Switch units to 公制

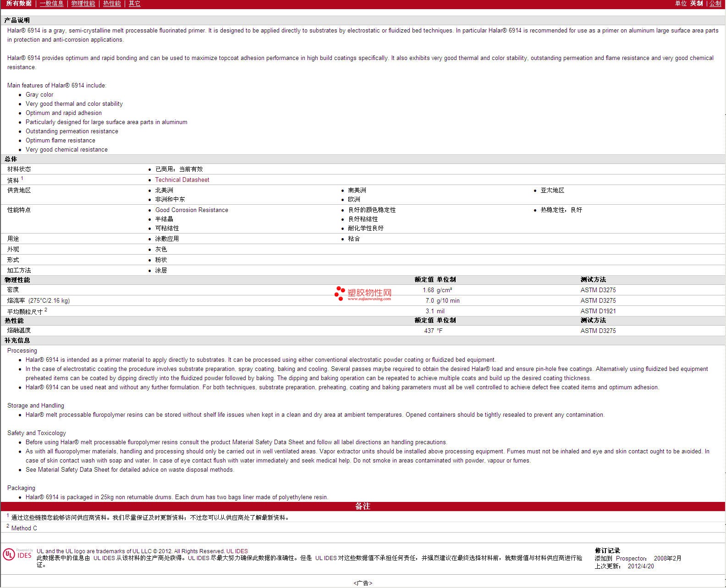pyautogui.click(x=715, y=4)
